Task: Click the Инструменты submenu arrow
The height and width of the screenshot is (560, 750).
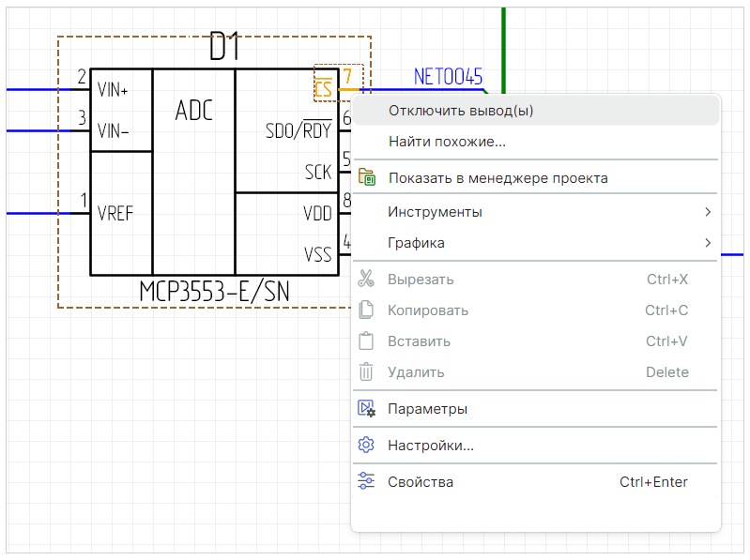Action: (x=708, y=212)
